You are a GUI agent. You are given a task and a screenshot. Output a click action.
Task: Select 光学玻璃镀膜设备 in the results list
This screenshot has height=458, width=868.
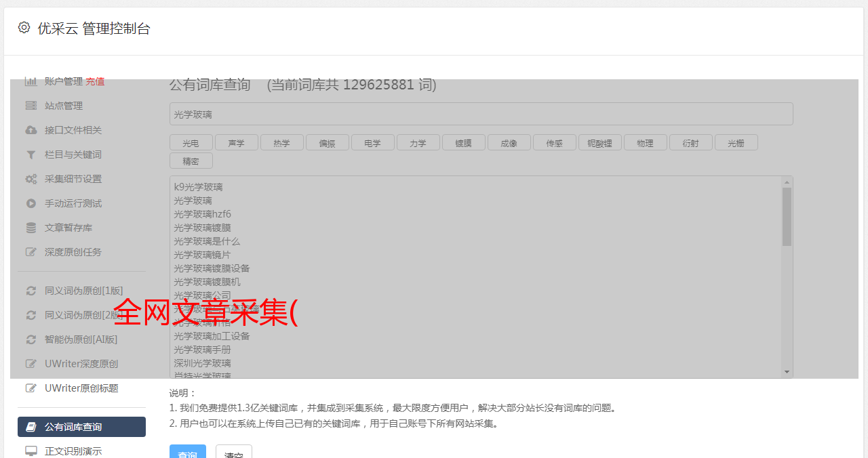click(x=212, y=268)
